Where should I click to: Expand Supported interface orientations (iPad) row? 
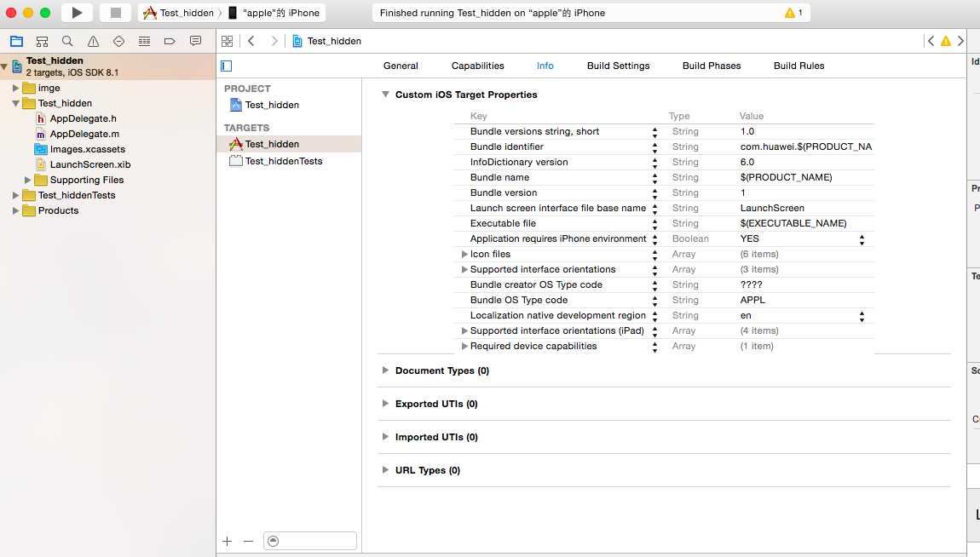pyautogui.click(x=464, y=331)
